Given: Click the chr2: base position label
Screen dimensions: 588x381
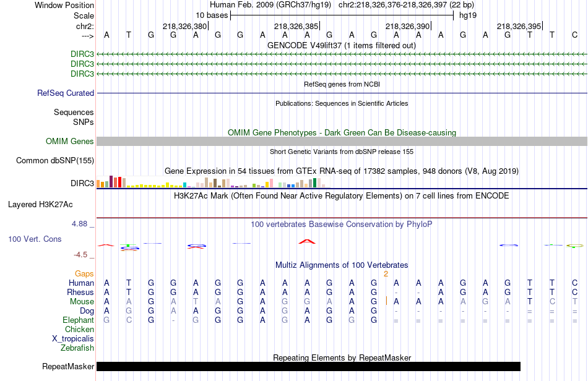Looking at the screenshot, I should click(x=85, y=26).
